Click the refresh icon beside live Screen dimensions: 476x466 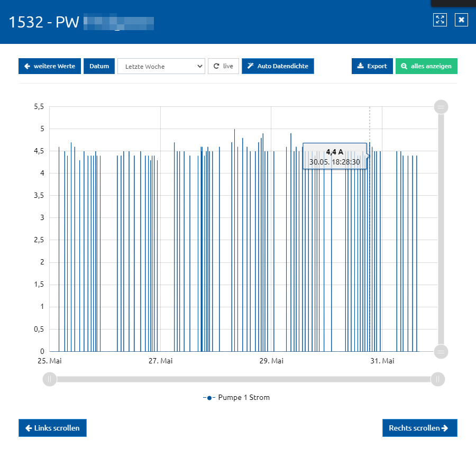click(x=216, y=66)
